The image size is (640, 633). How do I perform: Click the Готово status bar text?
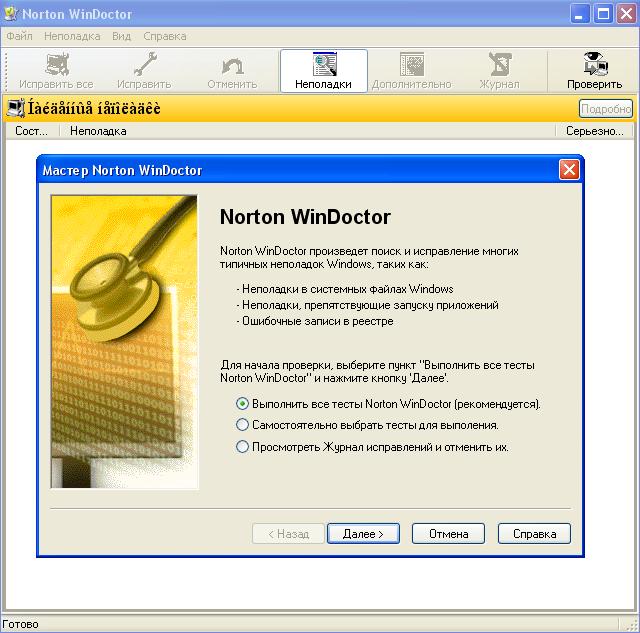click(x=20, y=624)
